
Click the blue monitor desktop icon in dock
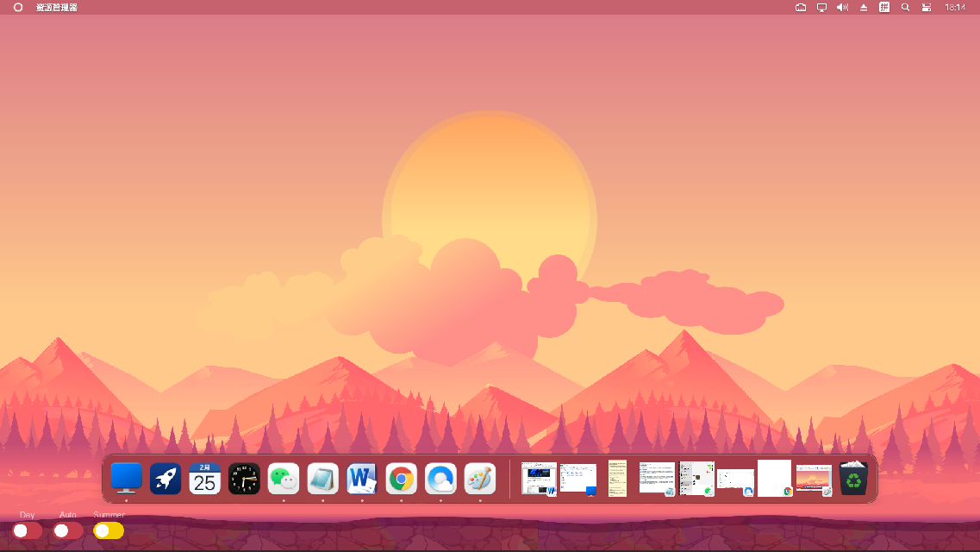127,478
